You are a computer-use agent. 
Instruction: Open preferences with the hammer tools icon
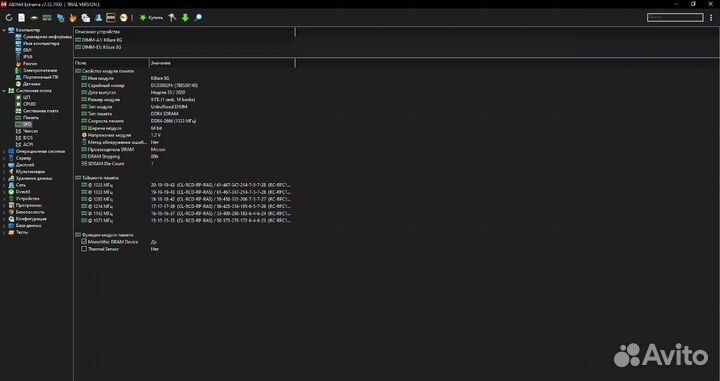[172, 18]
